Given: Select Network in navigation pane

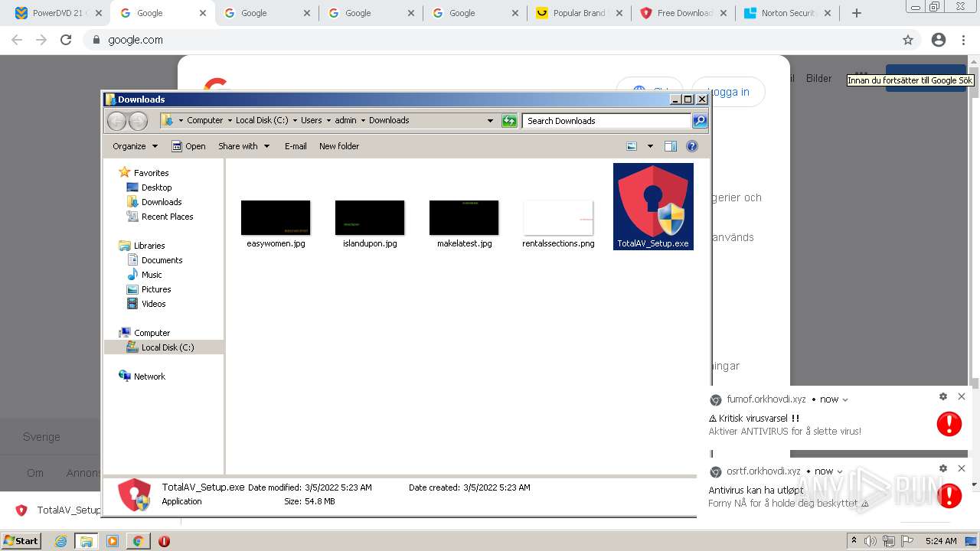Looking at the screenshot, I should click(149, 377).
